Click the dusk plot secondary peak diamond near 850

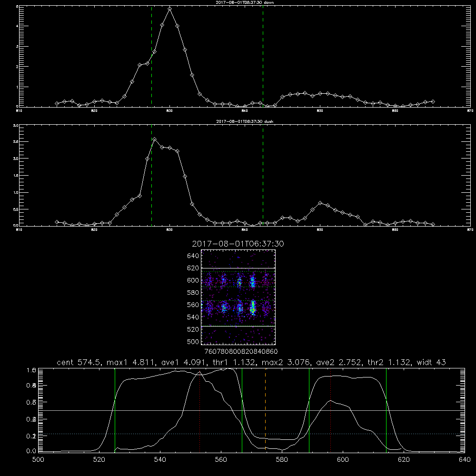320,203
